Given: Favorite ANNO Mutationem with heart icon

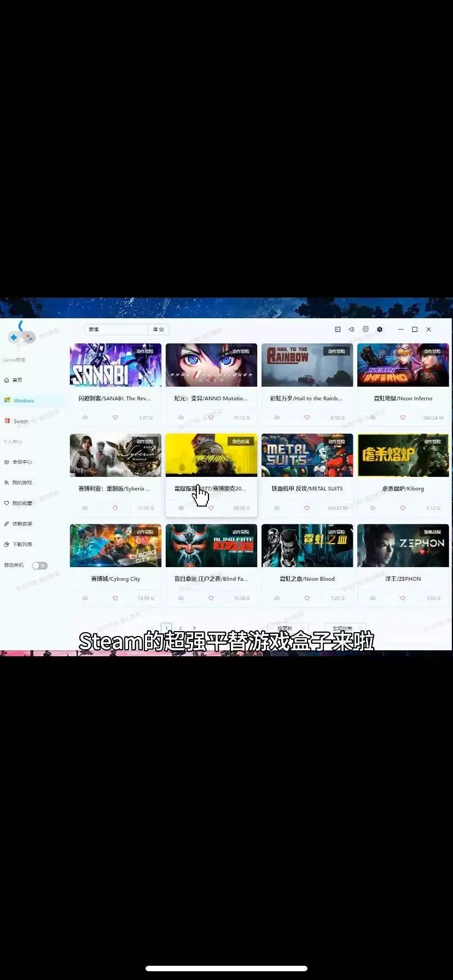Looking at the screenshot, I should [x=211, y=417].
